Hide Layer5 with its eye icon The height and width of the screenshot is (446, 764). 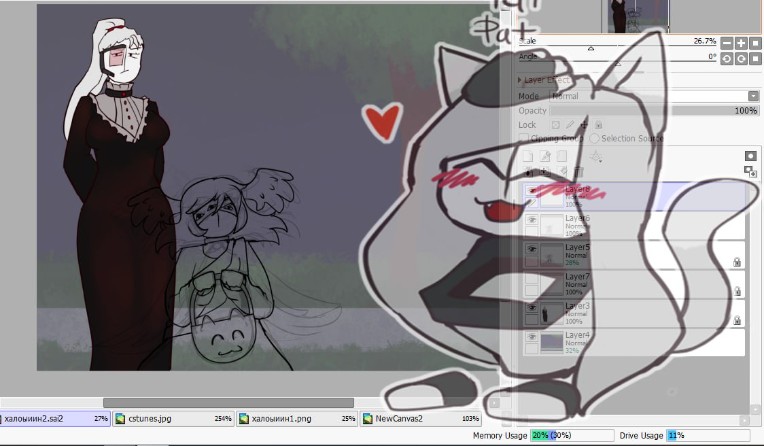click(x=532, y=249)
